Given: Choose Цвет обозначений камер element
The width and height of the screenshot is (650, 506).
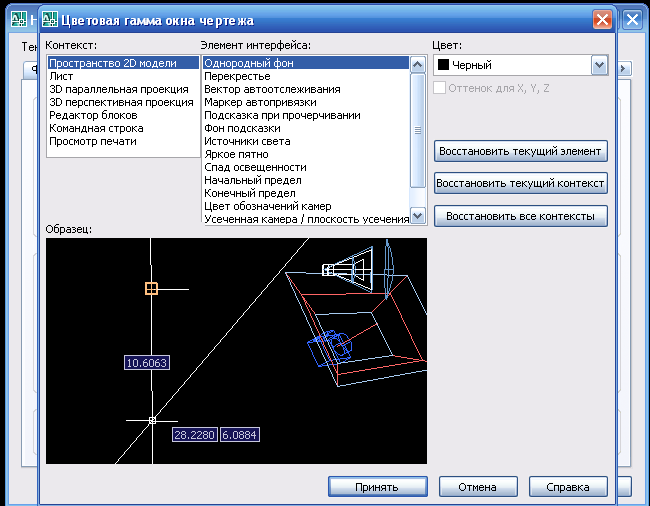Looking at the screenshot, I should pos(306,206).
